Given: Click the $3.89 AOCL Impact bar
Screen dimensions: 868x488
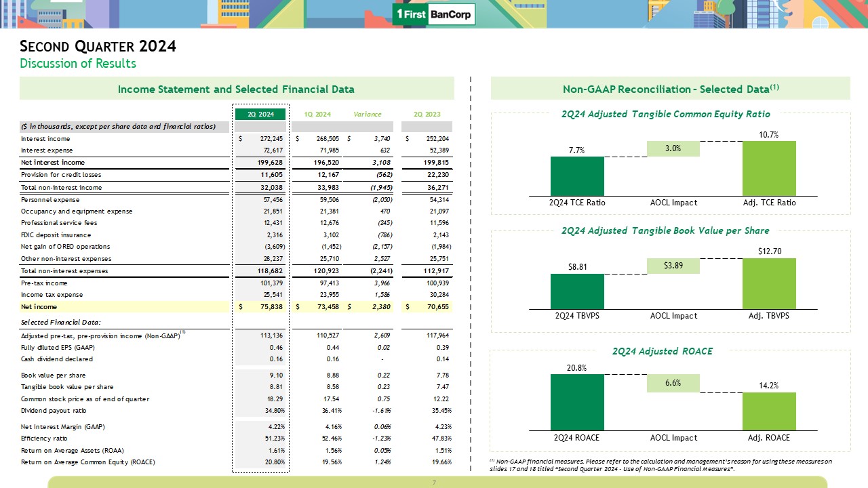Looking at the screenshot, I should (x=673, y=266).
